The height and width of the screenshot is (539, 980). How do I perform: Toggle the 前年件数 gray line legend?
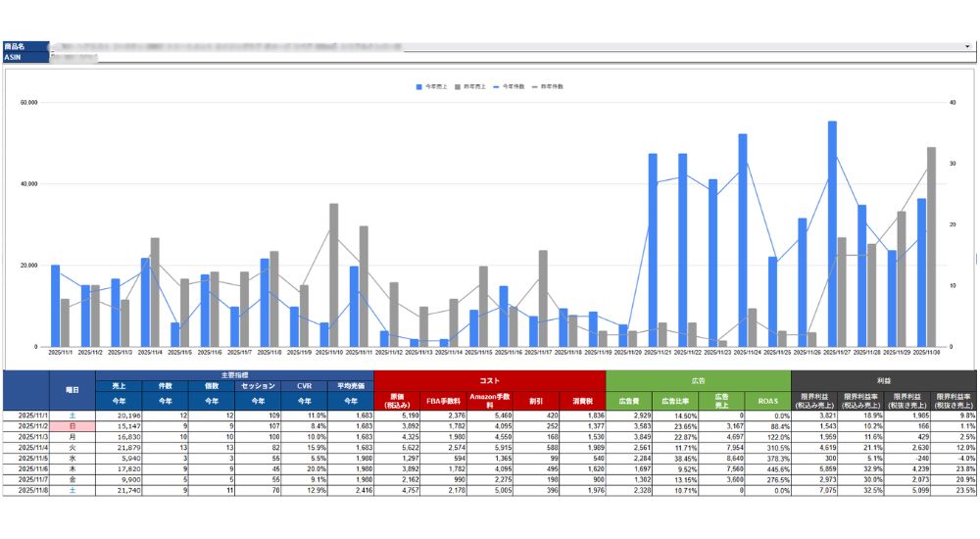tap(537, 87)
